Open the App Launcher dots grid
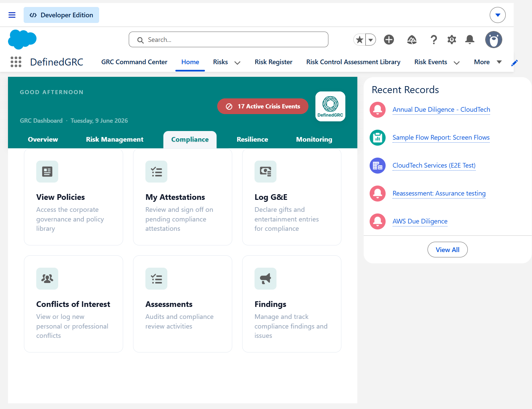 16,62
